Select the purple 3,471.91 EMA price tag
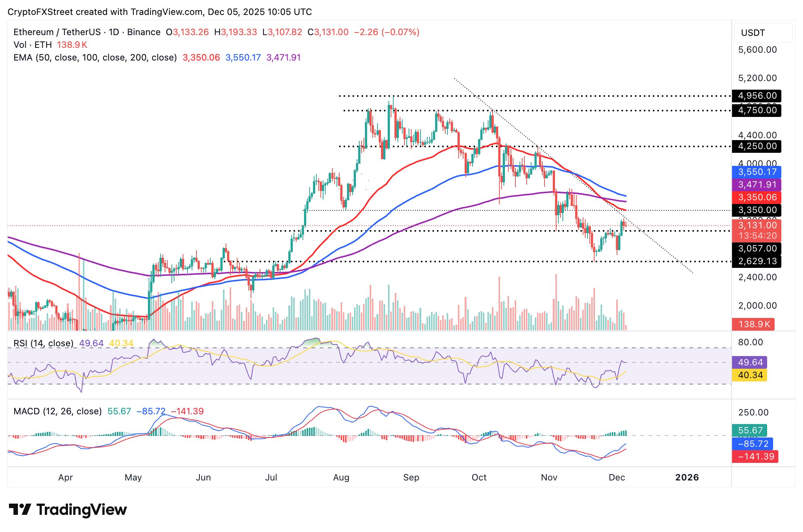Screen dimensions: 803x532 tap(757, 185)
